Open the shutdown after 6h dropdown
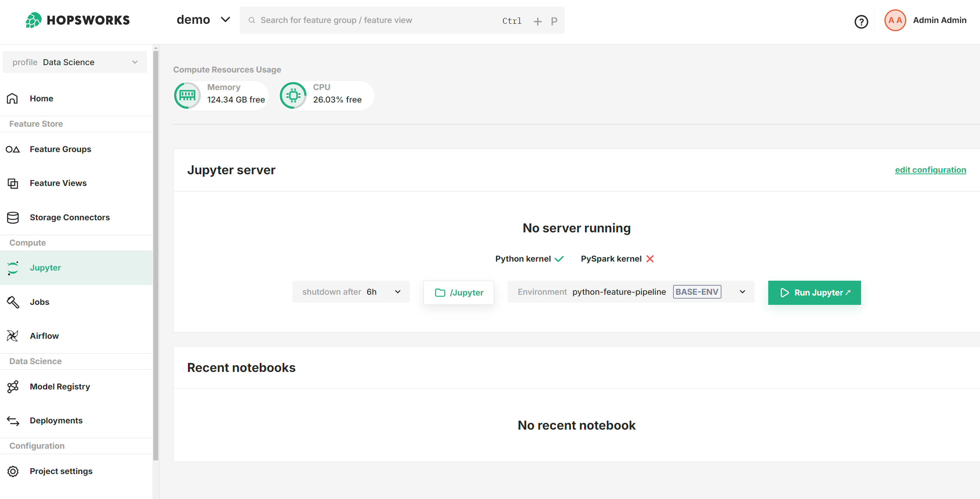Image resolution: width=980 pixels, height=499 pixels. (x=397, y=292)
